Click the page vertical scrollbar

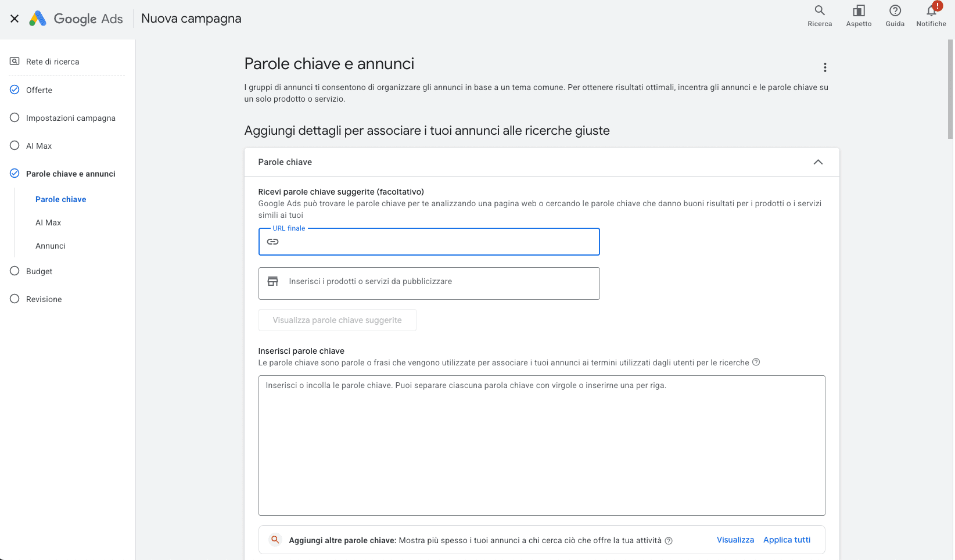coord(950,89)
